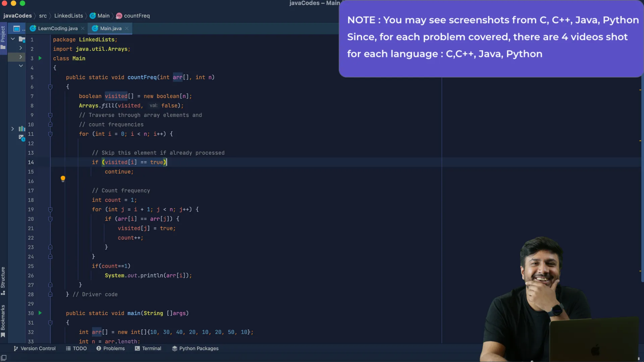Collapse countFreq method body fold marker
644x362 pixels.
(x=50, y=87)
